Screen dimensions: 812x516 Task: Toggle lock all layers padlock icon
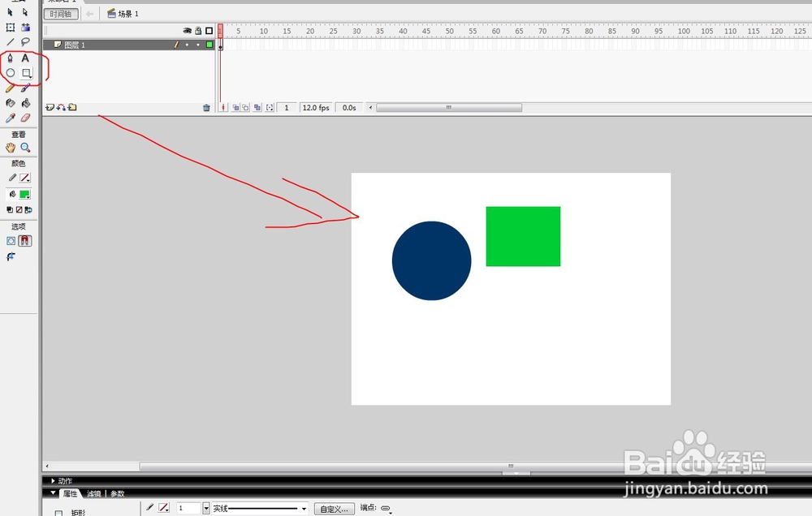tap(198, 31)
